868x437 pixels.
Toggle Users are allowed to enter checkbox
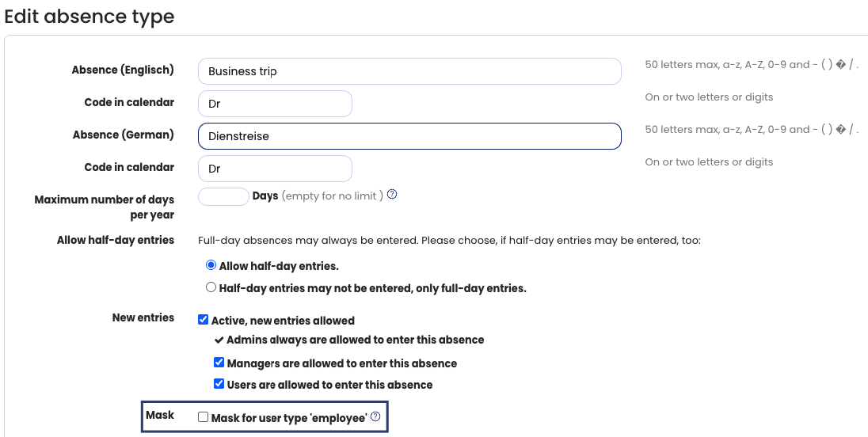click(219, 385)
